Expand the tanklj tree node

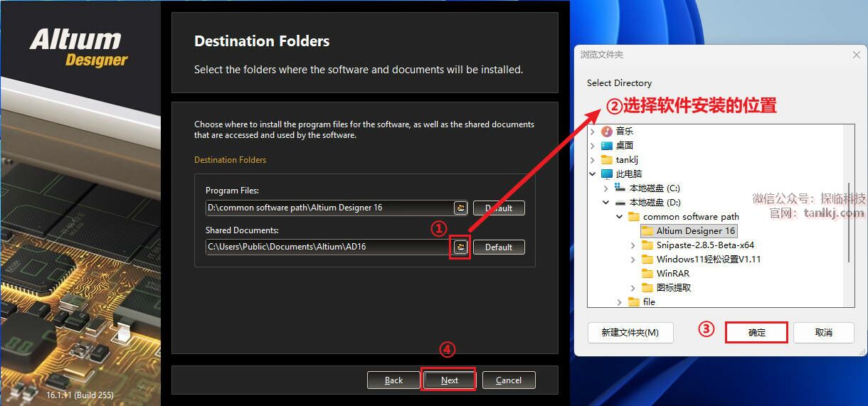[x=593, y=160]
